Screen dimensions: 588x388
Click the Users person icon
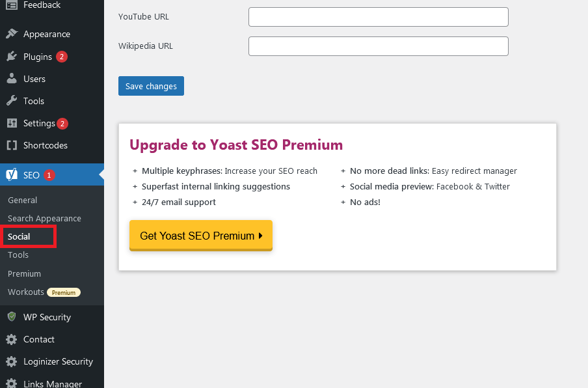click(12, 79)
